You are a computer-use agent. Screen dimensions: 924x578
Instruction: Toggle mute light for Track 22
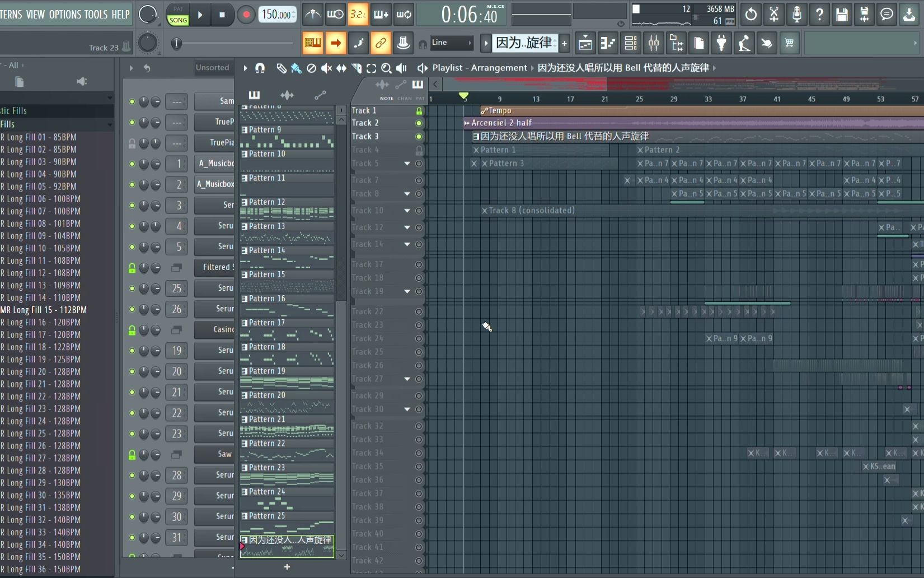point(419,312)
